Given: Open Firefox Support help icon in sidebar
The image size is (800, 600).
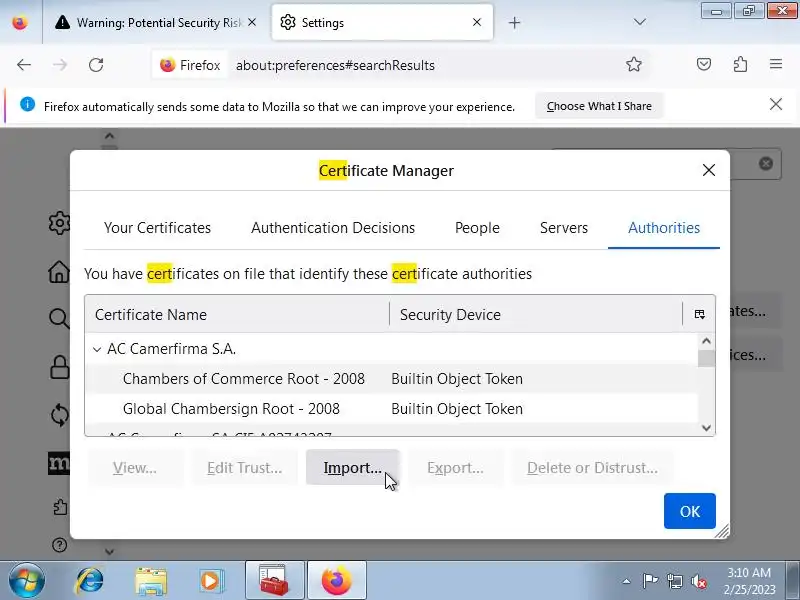Looking at the screenshot, I should coord(59,545).
